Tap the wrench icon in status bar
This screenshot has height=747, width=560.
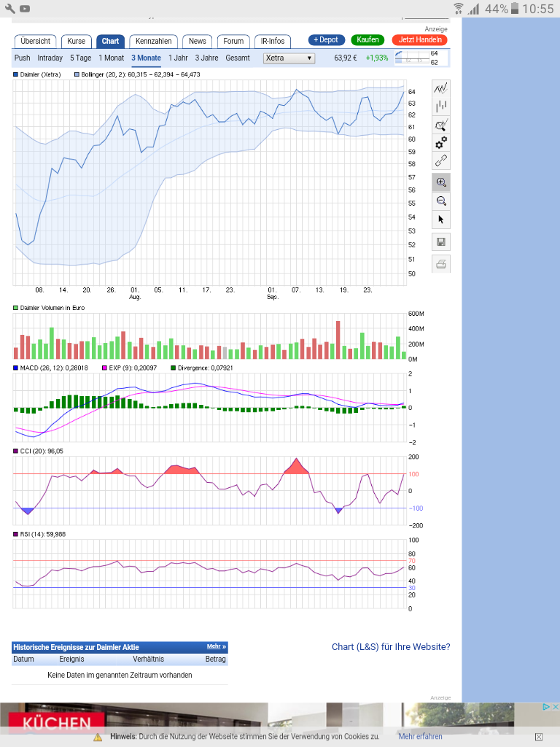click(x=9, y=9)
